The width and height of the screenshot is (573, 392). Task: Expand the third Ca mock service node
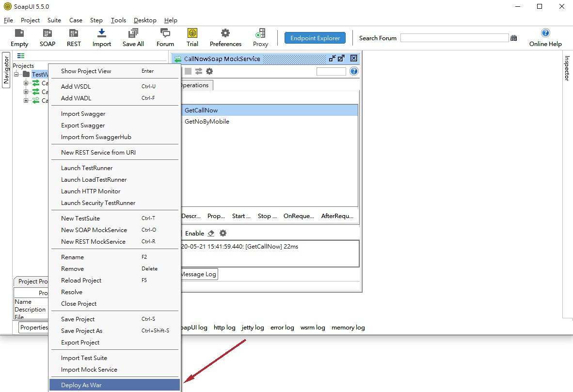26,100
